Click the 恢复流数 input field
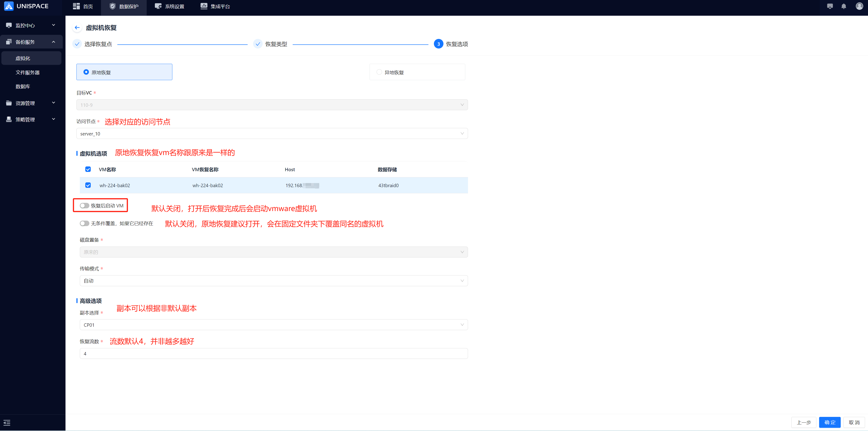This screenshot has height=431, width=868. (273, 353)
